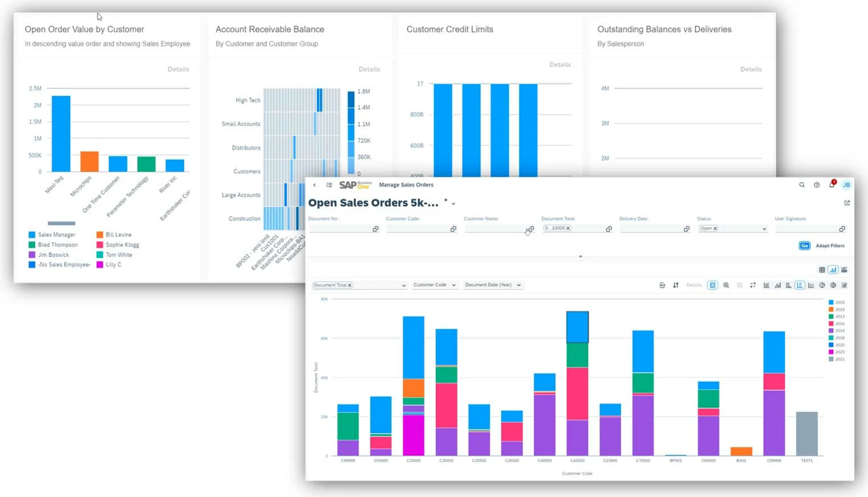This screenshot has width=868, height=497.
Task: Open the notifications bell with red badge
Action: [832, 185]
